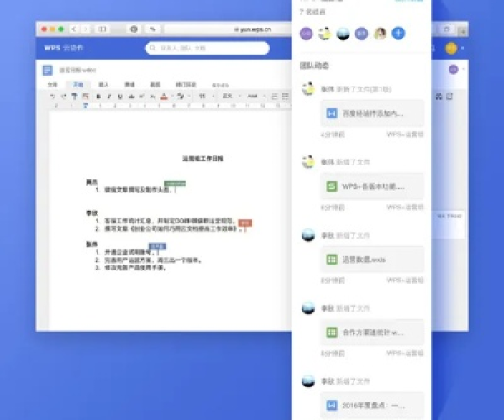The width and height of the screenshot is (504, 420).
Task: Open the 正文 paragraph style dropdown
Action: coord(232,96)
